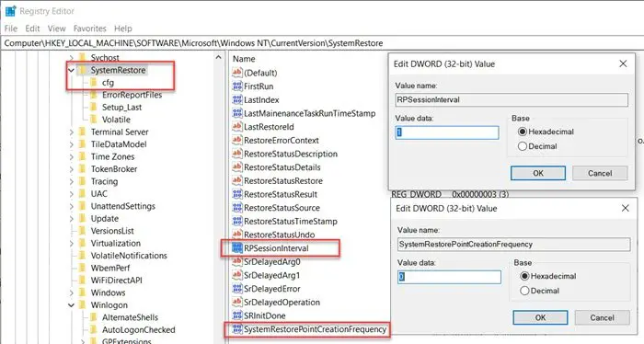644x344 pixels.
Task: Click the LastRestoreId string icon
Action: pyautogui.click(x=237, y=127)
